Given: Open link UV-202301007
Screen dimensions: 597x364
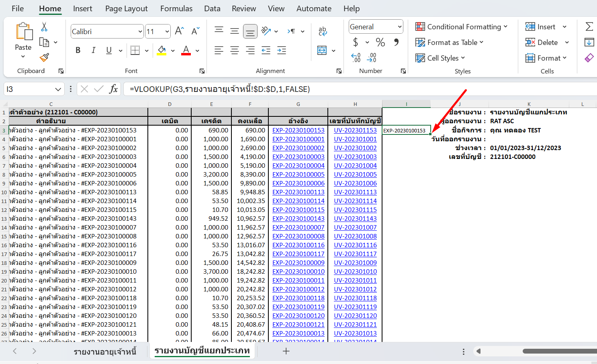Looking at the screenshot, I should 355,227.
